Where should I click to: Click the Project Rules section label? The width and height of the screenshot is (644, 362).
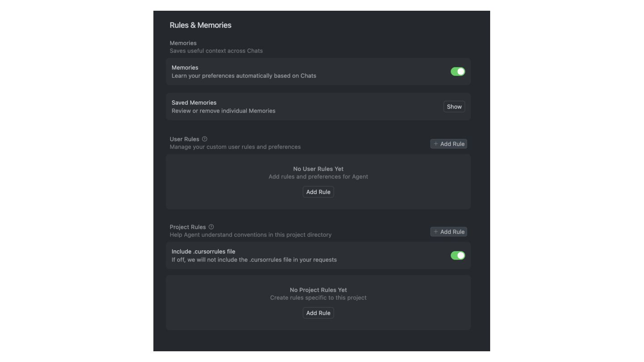coord(187,227)
